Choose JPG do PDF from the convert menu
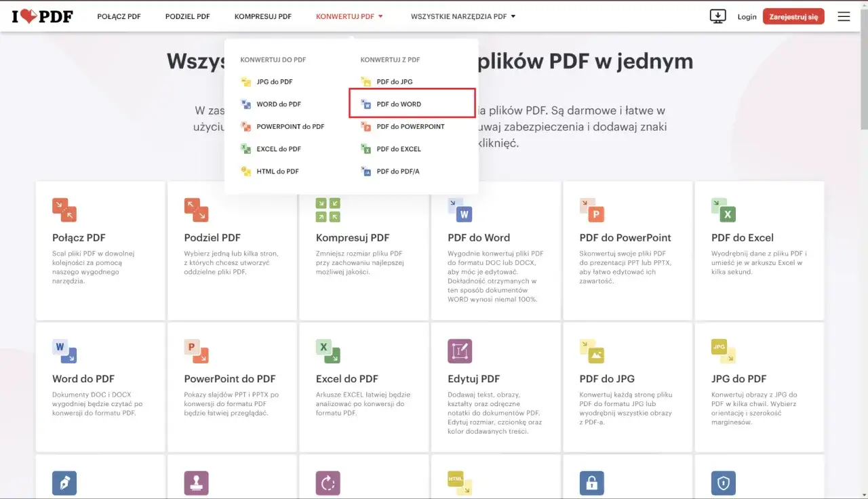Image resolution: width=868 pixels, height=499 pixels. pos(274,81)
